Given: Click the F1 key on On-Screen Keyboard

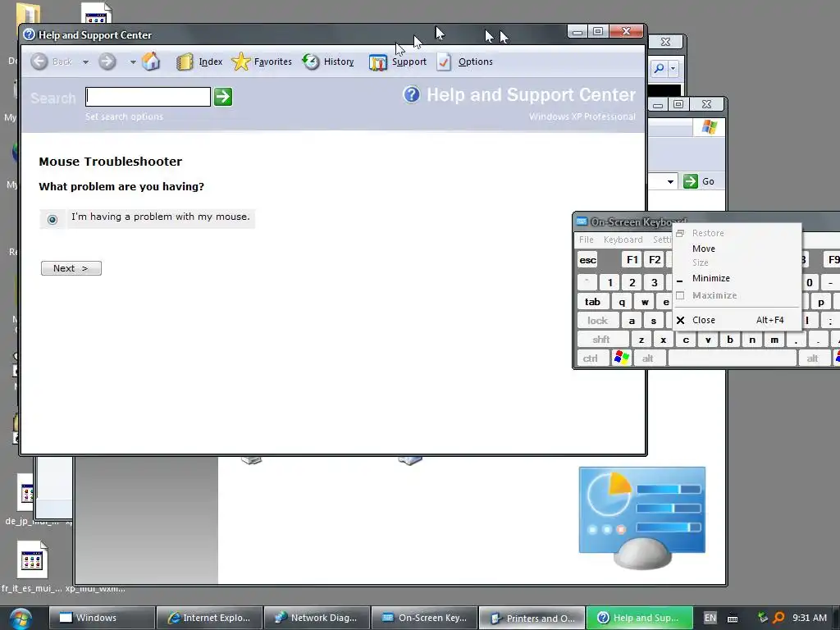Looking at the screenshot, I should pos(632,260).
